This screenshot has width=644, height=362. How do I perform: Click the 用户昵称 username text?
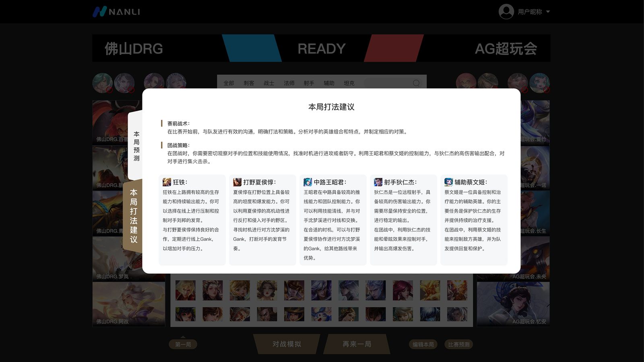click(x=530, y=12)
